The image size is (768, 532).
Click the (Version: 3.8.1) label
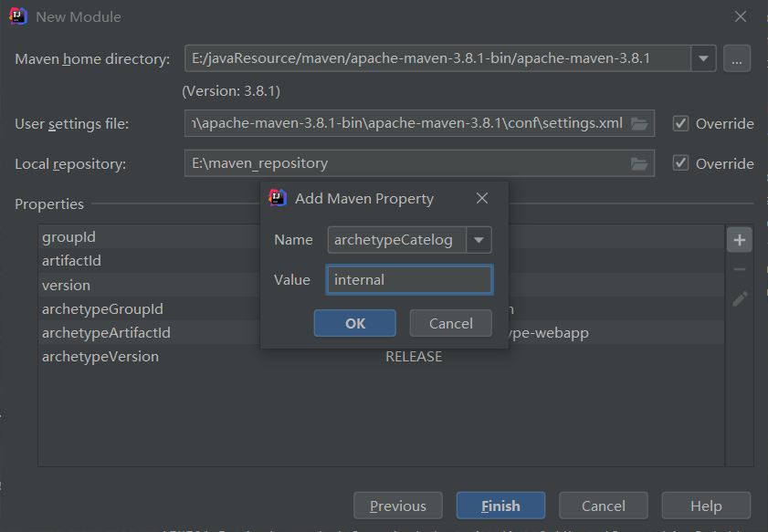point(231,91)
